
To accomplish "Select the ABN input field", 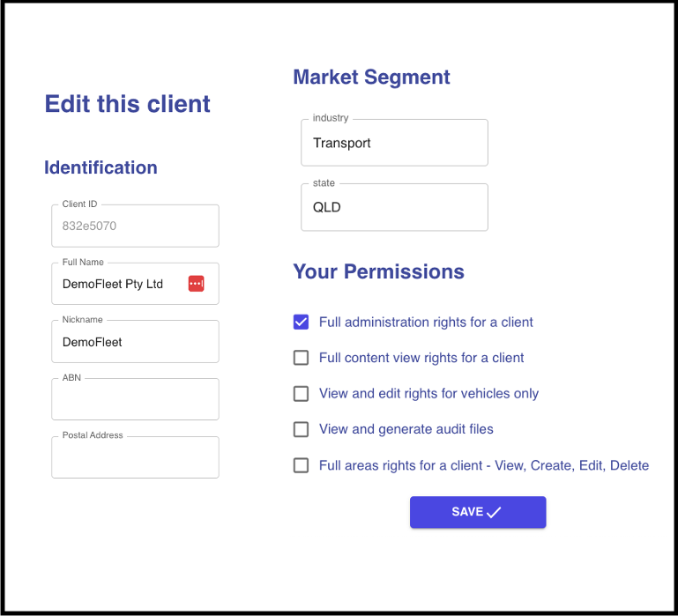I will pos(135,400).
